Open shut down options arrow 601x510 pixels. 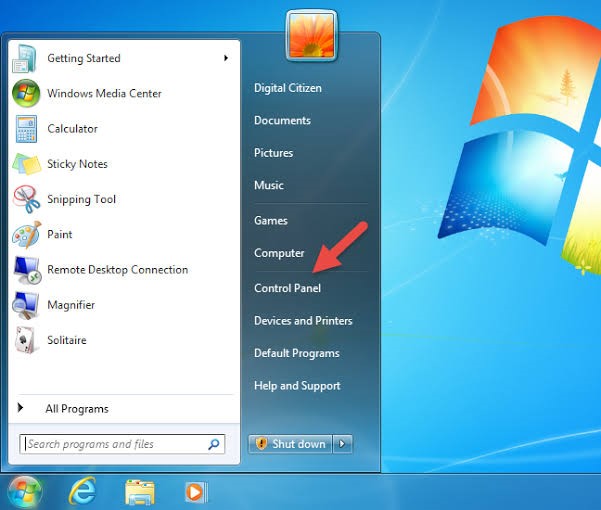(342, 444)
